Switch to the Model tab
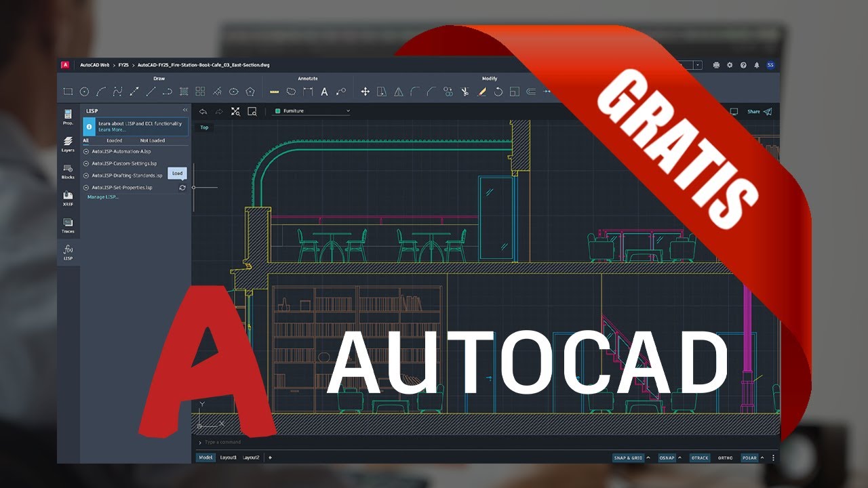 point(205,457)
